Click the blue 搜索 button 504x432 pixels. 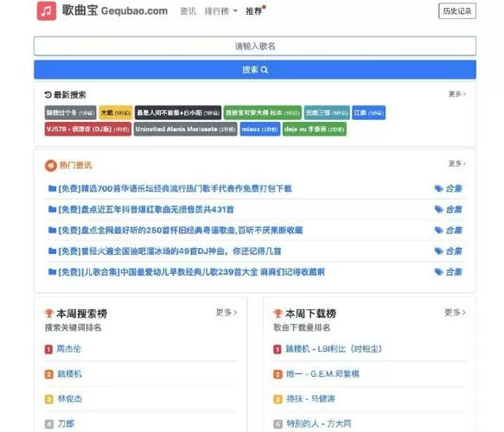click(x=255, y=70)
